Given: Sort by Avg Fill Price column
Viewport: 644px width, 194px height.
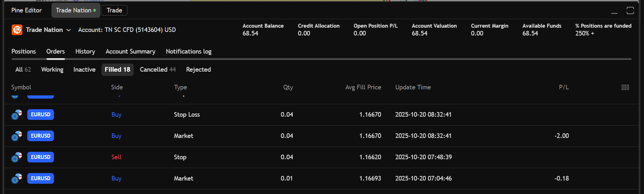Looking at the screenshot, I should pos(363,87).
